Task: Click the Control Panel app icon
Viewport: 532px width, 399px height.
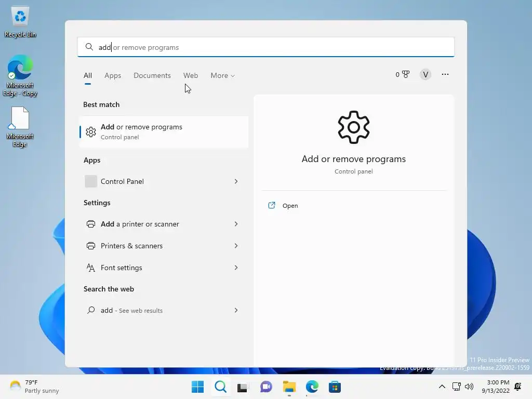Action: tap(90, 181)
